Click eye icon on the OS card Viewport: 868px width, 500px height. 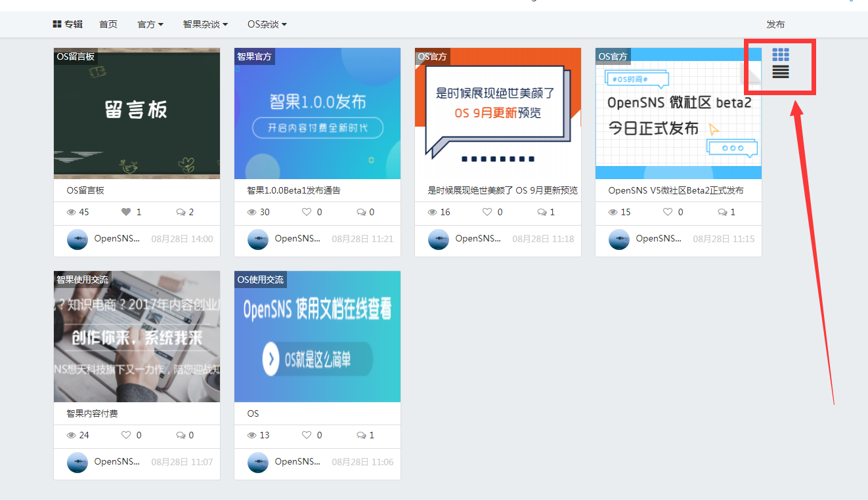252,435
